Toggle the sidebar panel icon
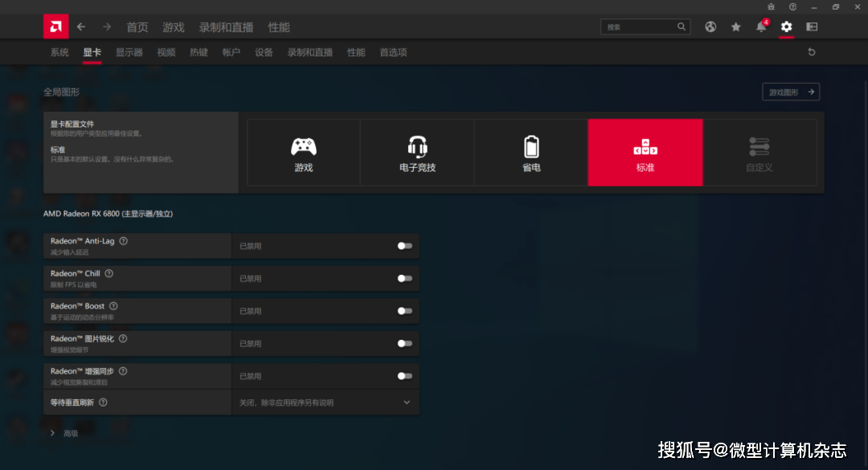The height and width of the screenshot is (470, 868). point(812,27)
